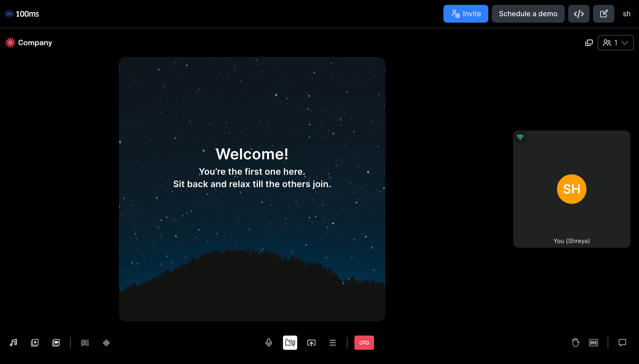Open the more options hamburger menu
Screen dimensions: 639x364
coord(332,342)
